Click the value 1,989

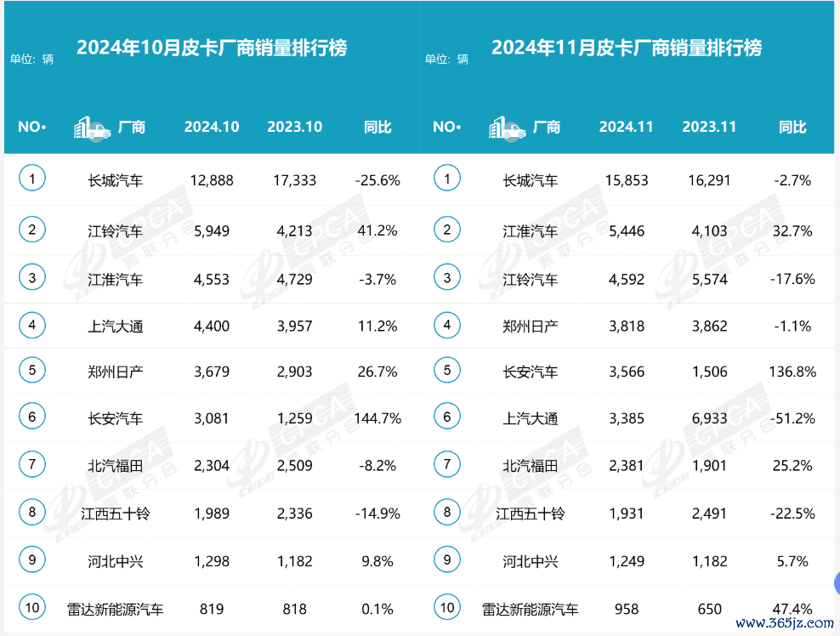(212, 514)
